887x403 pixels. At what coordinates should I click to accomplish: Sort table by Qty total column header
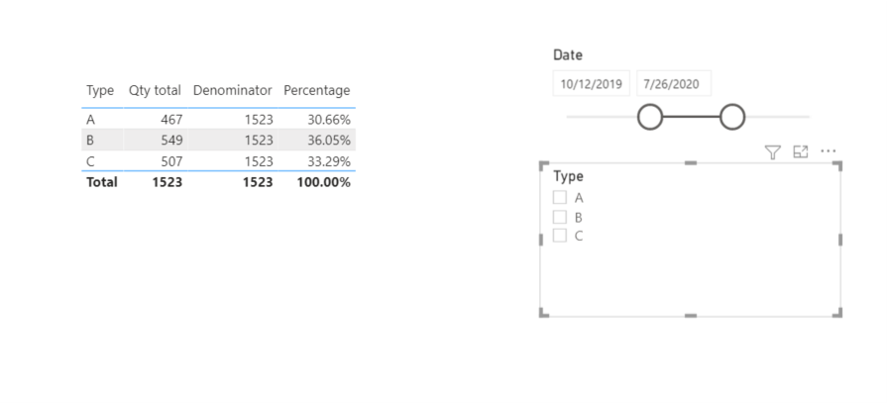(154, 91)
